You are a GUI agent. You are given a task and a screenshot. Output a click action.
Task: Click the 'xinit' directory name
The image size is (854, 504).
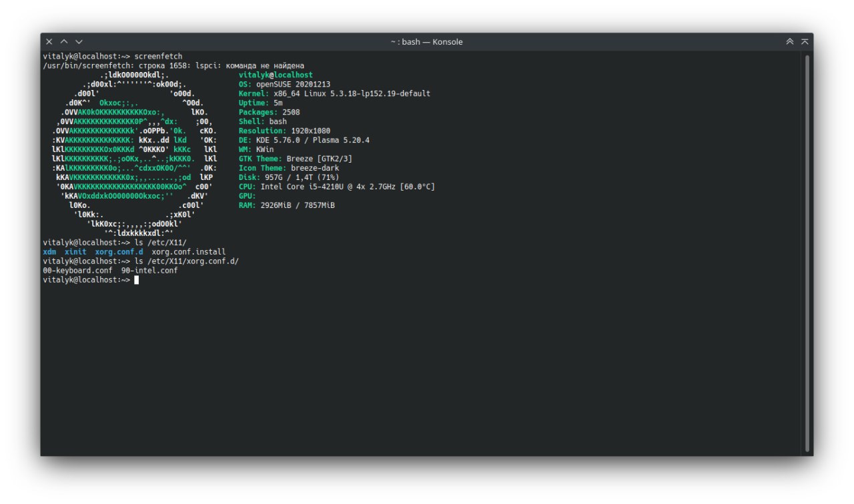[x=75, y=252]
